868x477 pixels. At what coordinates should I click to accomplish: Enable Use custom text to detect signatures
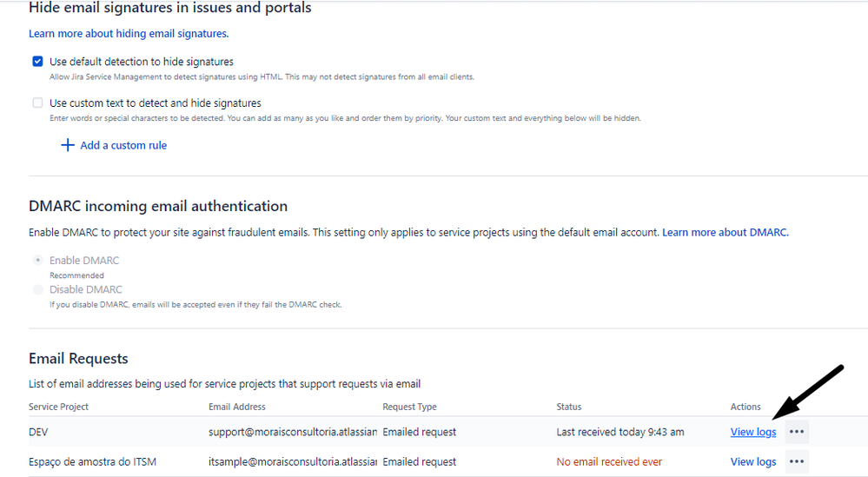coord(37,103)
